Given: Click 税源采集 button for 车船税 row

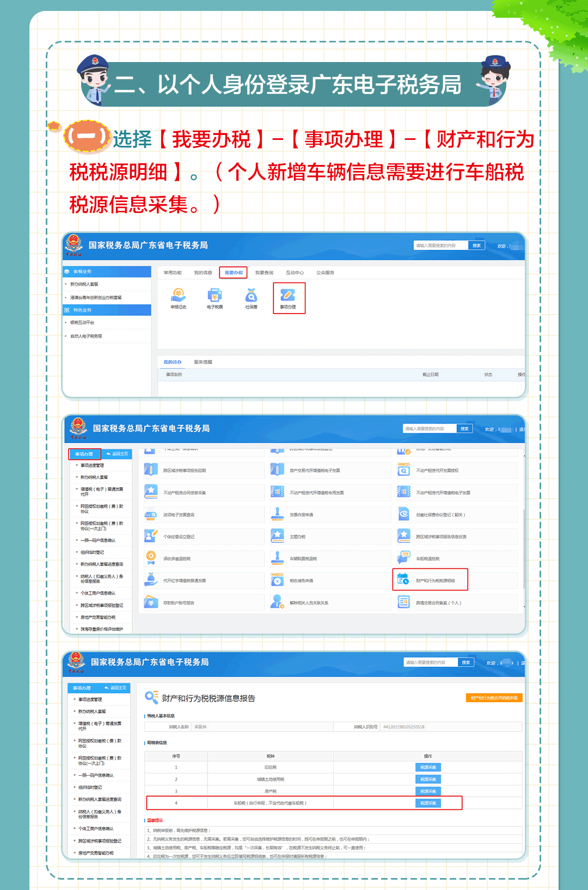Looking at the screenshot, I should coord(428,803).
